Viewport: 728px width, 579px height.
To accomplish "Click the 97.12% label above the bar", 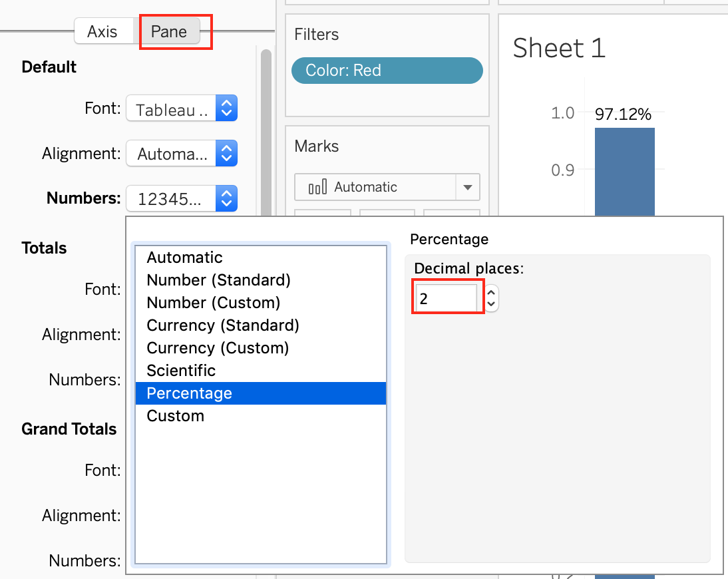I will [x=624, y=114].
